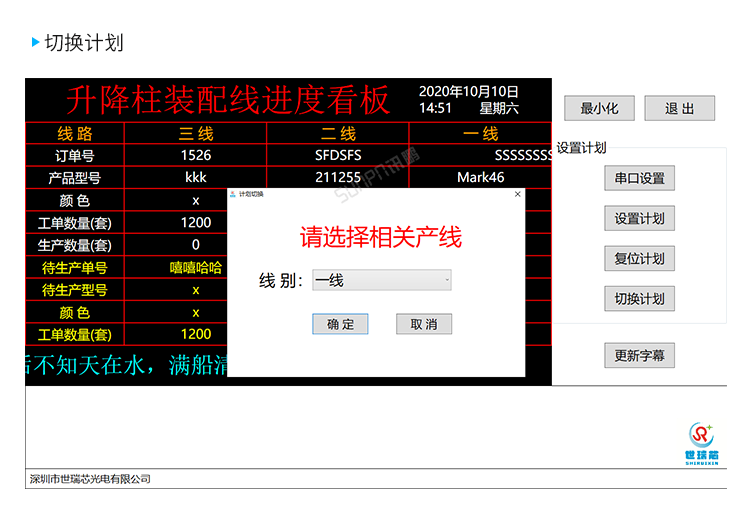This screenshot has height=525, width=750.
Task: Click the 取消 button in dialog
Action: 424,324
